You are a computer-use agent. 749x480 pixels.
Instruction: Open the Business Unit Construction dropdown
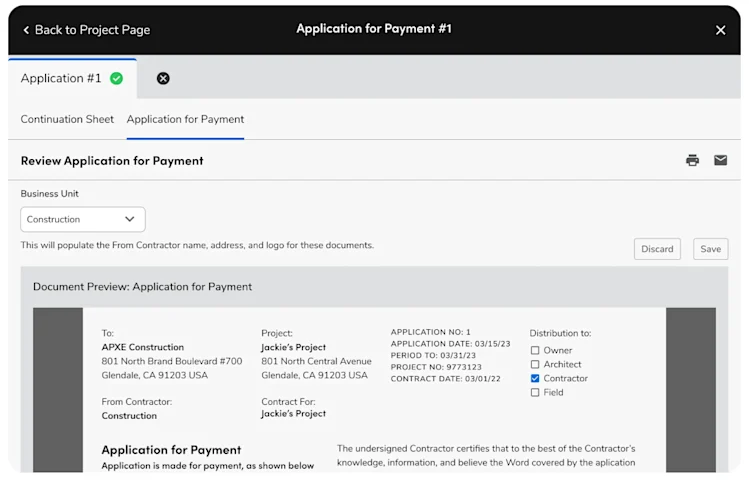pos(83,219)
